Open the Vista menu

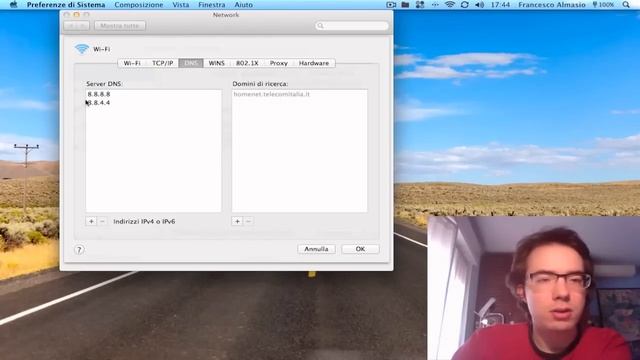coord(180,5)
